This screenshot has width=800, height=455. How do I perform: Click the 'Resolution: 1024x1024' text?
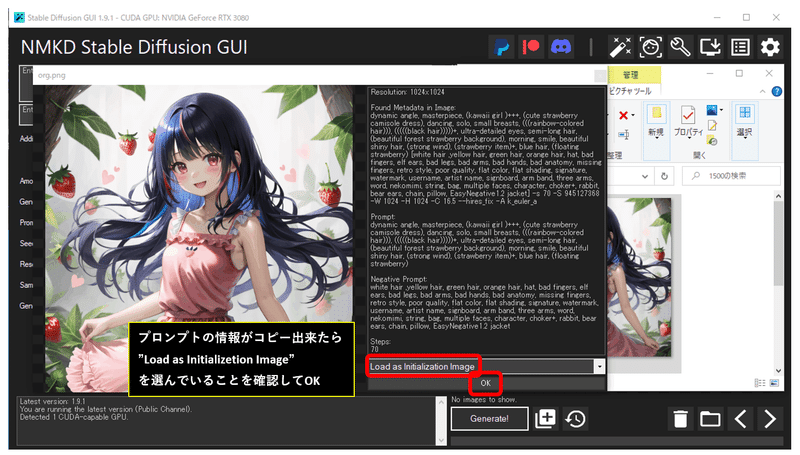pyautogui.click(x=407, y=92)
